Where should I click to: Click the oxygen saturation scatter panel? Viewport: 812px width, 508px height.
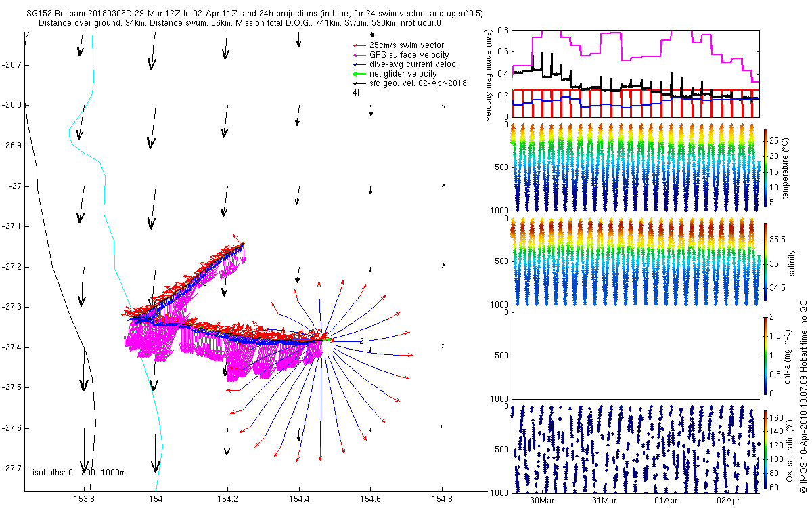click(635, 449)
